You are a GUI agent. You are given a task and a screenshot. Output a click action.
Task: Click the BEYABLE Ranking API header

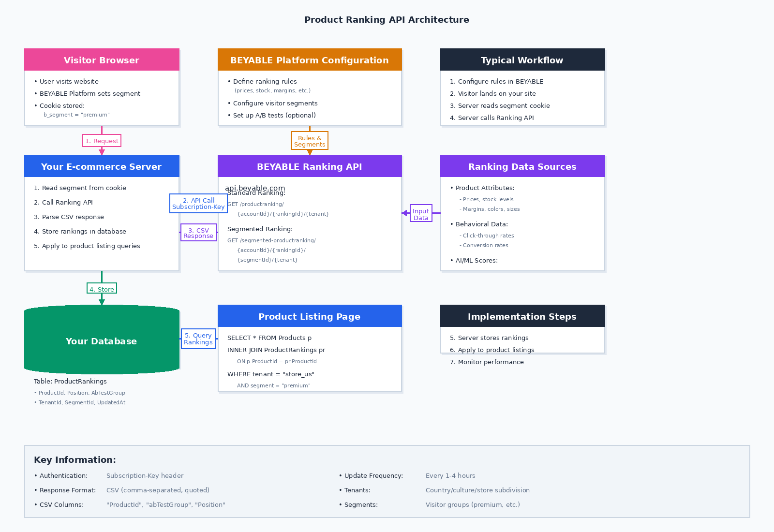coord(310,166)
